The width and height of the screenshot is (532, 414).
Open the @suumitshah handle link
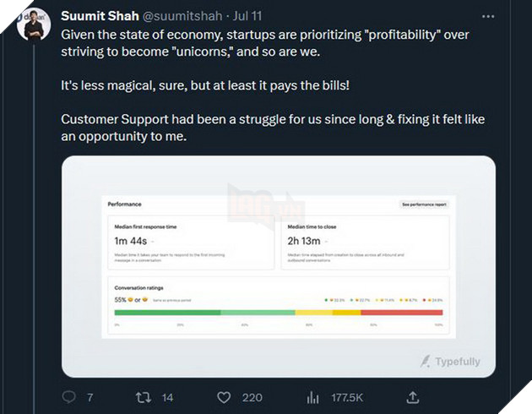click(x=186, y=16)
